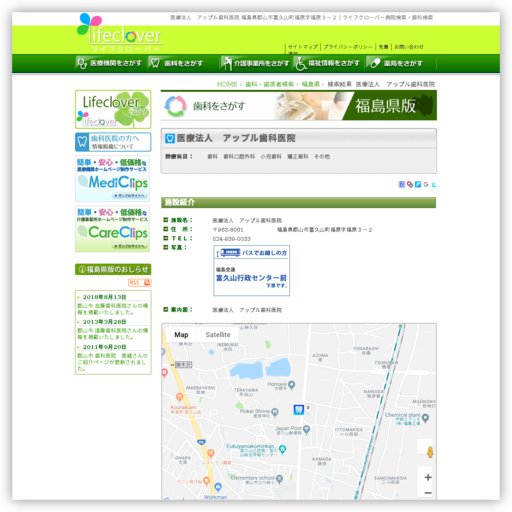Click the lifeclover logo in the header
Viewport: 512px width, 512px height.
point(119,33)
